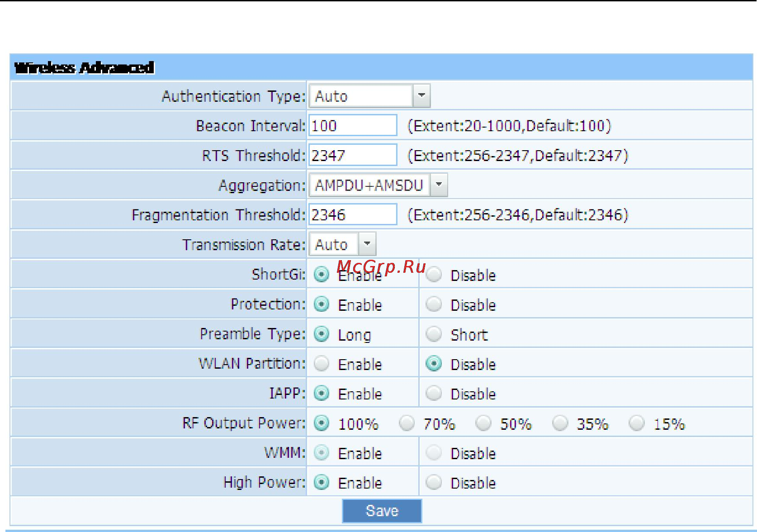The height and width of the screenshot is (532, 757).
Task: Click the Save button
Action: [x=382, y=511]
